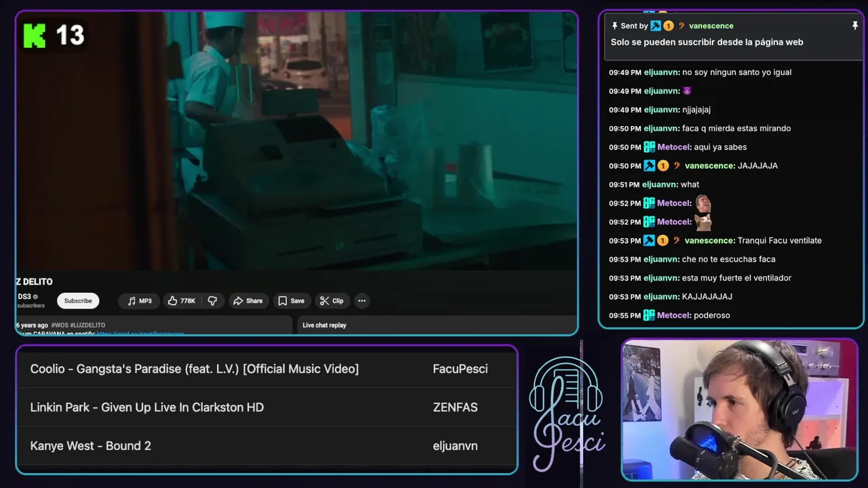Select the Linkin Park - Given Up song
Viewport: 868px width, 488px height.
pos(267,407)
